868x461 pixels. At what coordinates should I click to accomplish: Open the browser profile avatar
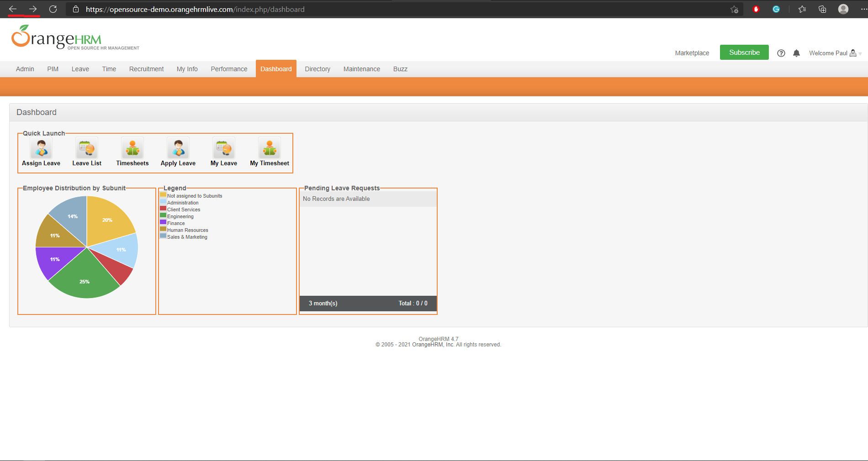pyautogui.click(x=843, y=9)
